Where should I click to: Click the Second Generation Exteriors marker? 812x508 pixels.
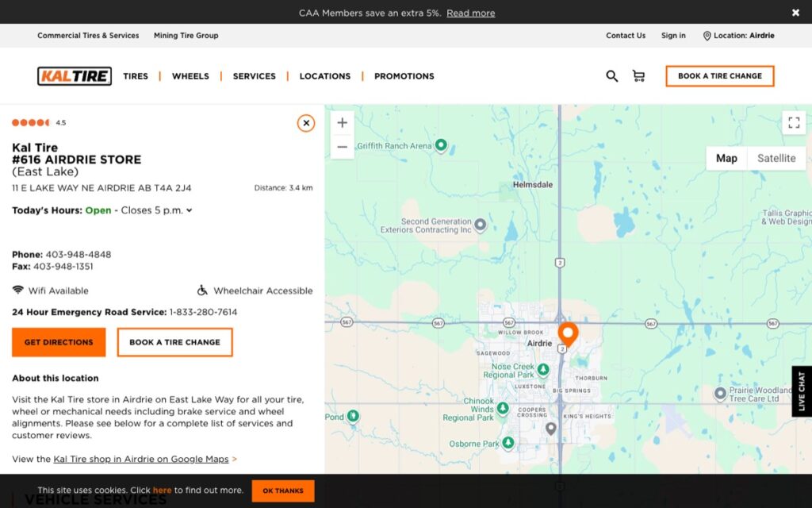[x=480, y=225]
